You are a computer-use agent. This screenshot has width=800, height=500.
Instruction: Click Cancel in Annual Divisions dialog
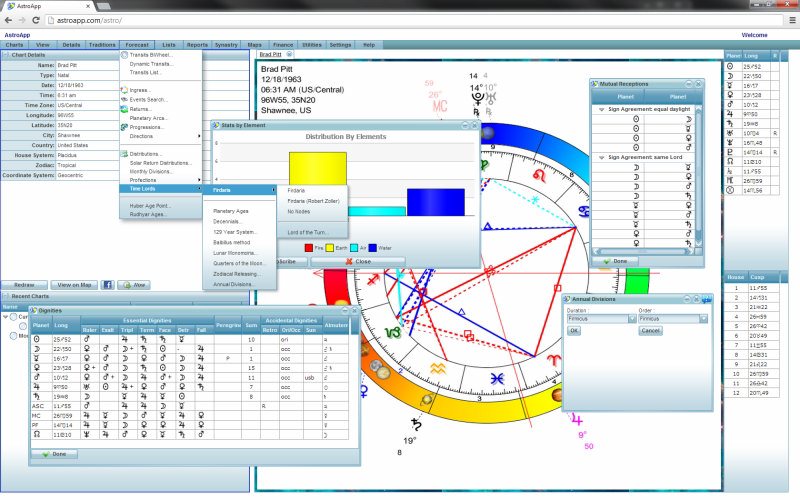650,330
